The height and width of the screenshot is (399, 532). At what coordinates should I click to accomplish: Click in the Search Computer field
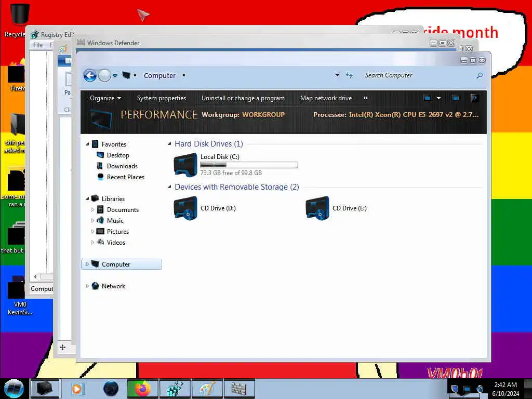point(418,75)
